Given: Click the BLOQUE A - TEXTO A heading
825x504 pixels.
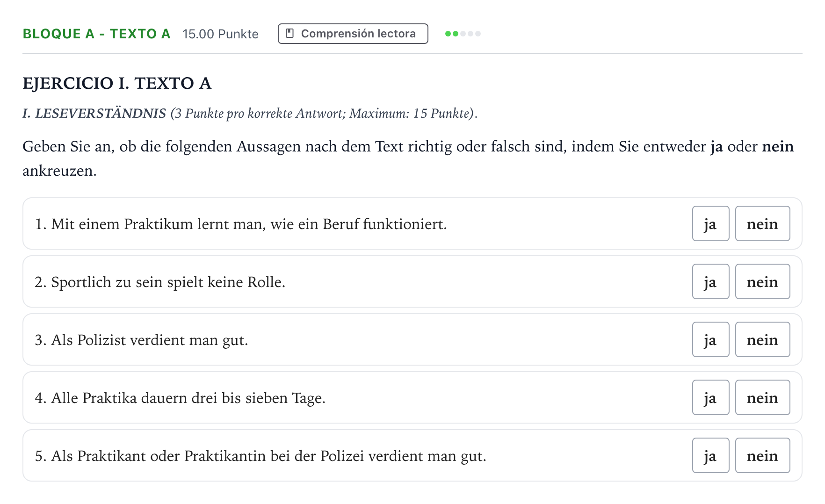Looking at the screenshot, I should [96, 34].
